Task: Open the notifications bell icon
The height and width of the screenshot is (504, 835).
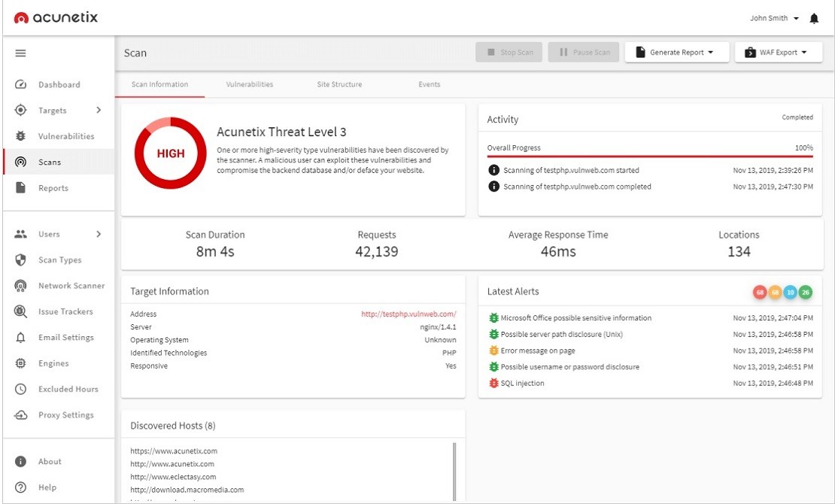Action: point(814,19)
